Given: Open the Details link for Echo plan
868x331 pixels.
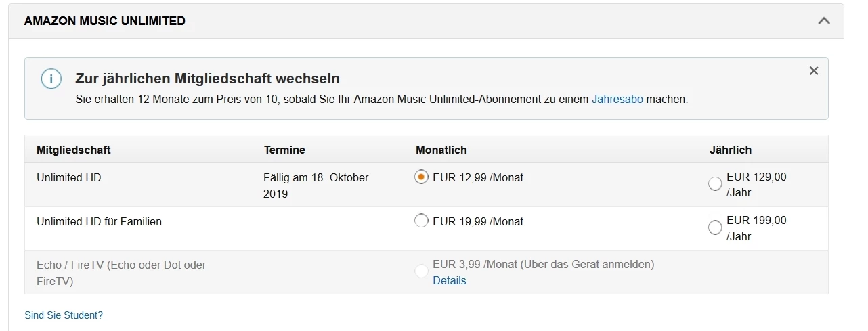Looking at the screenshot, I should 450,280.
